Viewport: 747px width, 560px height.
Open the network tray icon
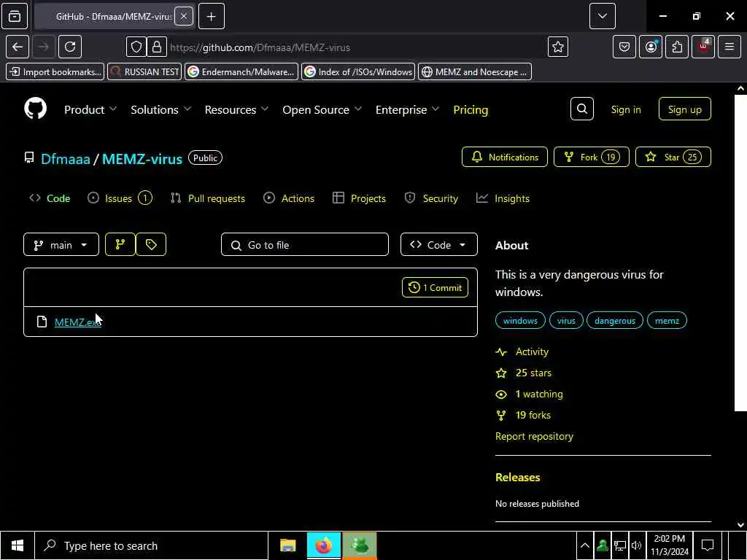[x=620, y=545]
